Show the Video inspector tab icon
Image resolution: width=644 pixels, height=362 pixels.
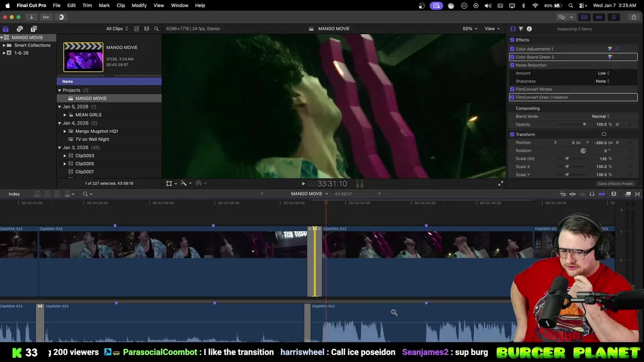pyautogui.click(x=513, y=29)
